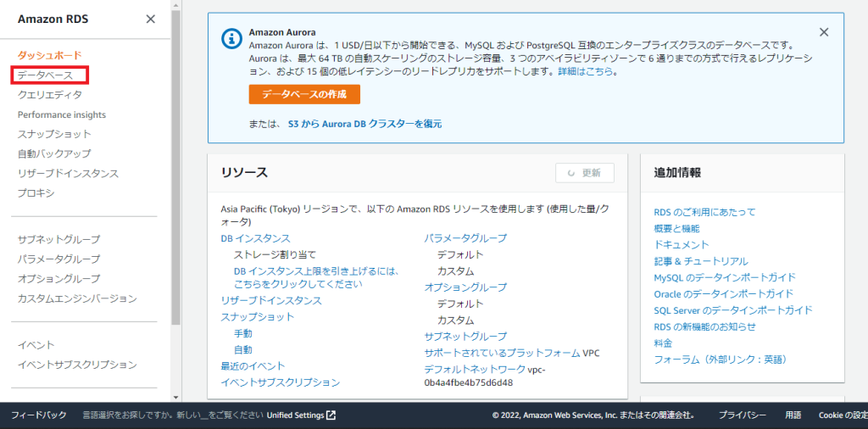
Task: Open 記事 & チュートリアル link
Action: tap(701, 261)
